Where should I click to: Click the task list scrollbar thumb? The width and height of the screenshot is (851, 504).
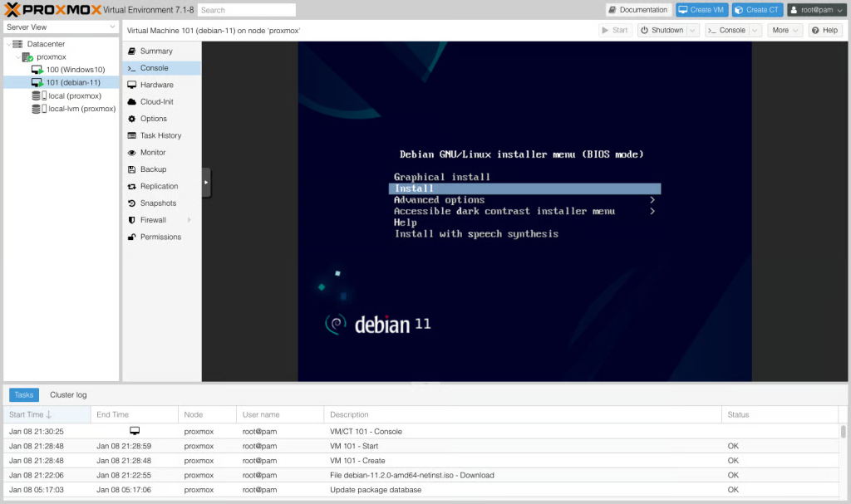(843, 431)
